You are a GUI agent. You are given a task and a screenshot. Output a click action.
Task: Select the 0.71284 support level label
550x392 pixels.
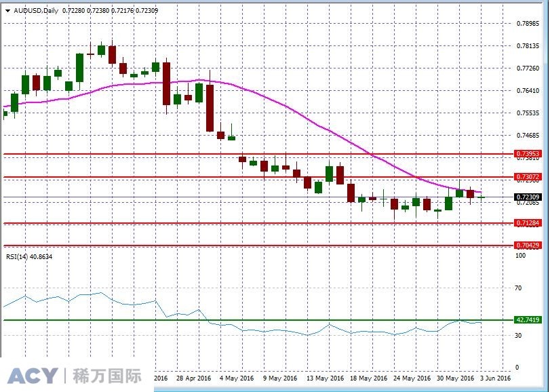[528, 223]
